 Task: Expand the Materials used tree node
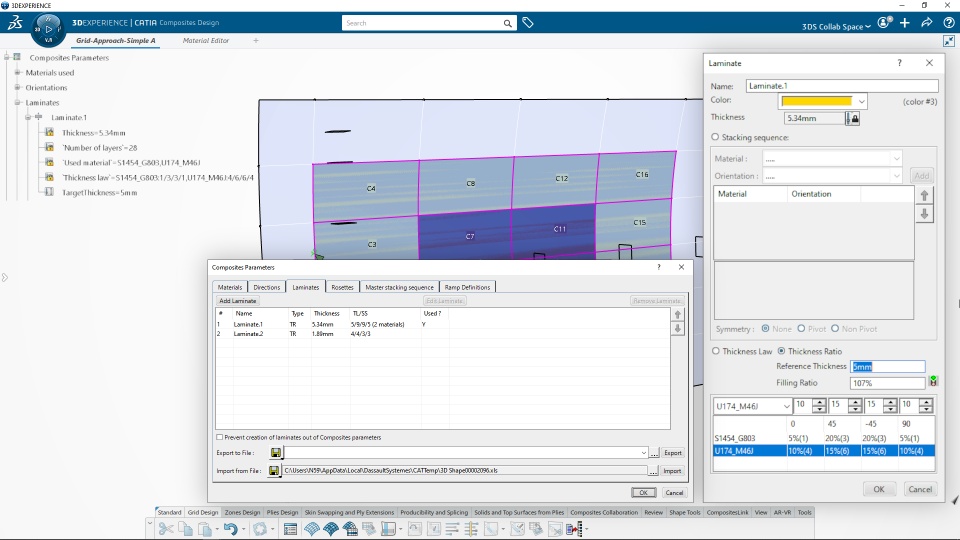18,72
